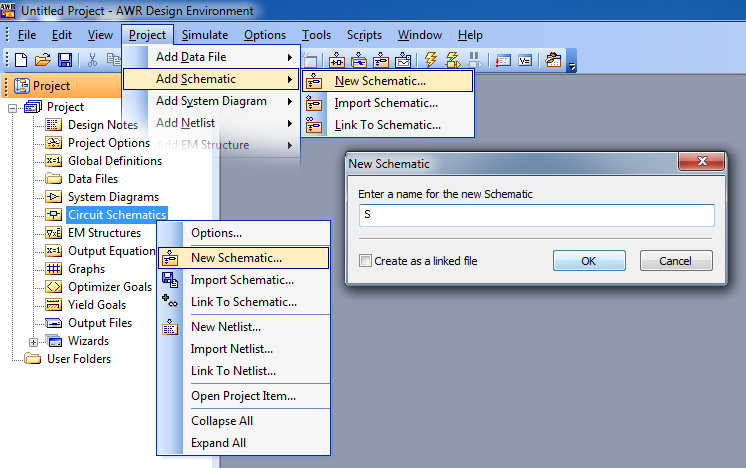
Task: Click the Analyze lightning bolt icon
Action: tap(431, 60)
